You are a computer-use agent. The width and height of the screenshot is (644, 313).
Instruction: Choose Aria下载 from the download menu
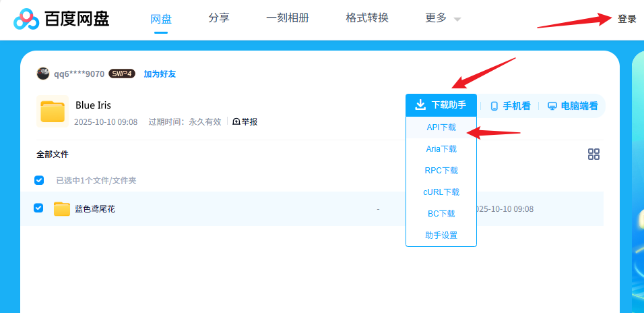pos(441,148)
